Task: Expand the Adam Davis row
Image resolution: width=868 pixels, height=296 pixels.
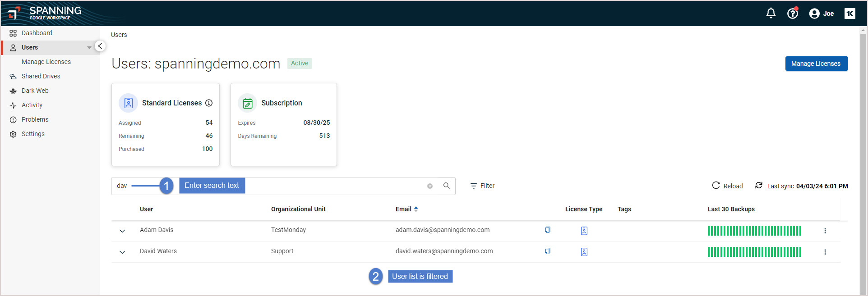Action: (x=122, y=231)
